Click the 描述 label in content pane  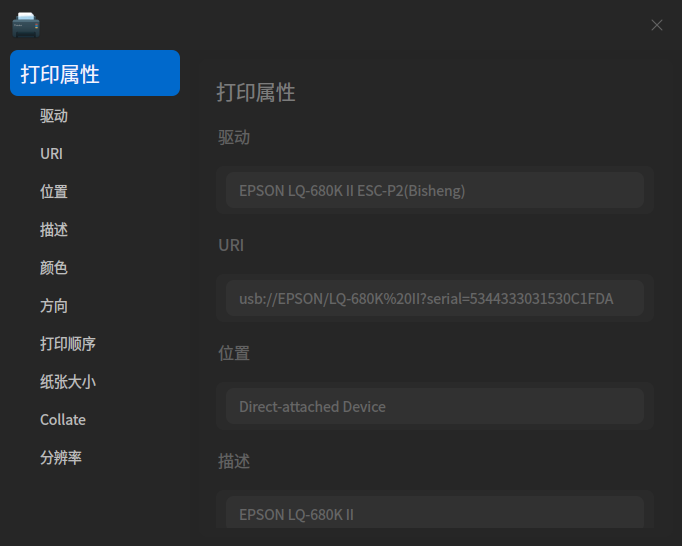pos(234,461)
